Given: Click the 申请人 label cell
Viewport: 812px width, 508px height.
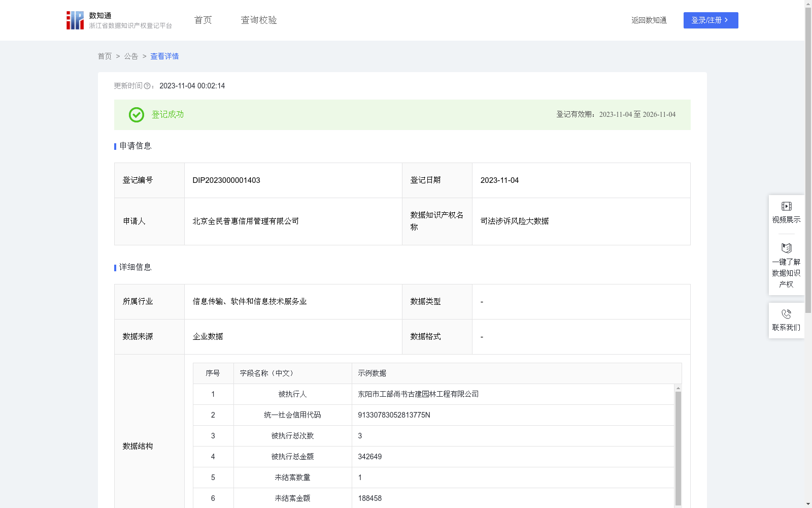Looking at the screenshot, I should (x=149, y=221).
